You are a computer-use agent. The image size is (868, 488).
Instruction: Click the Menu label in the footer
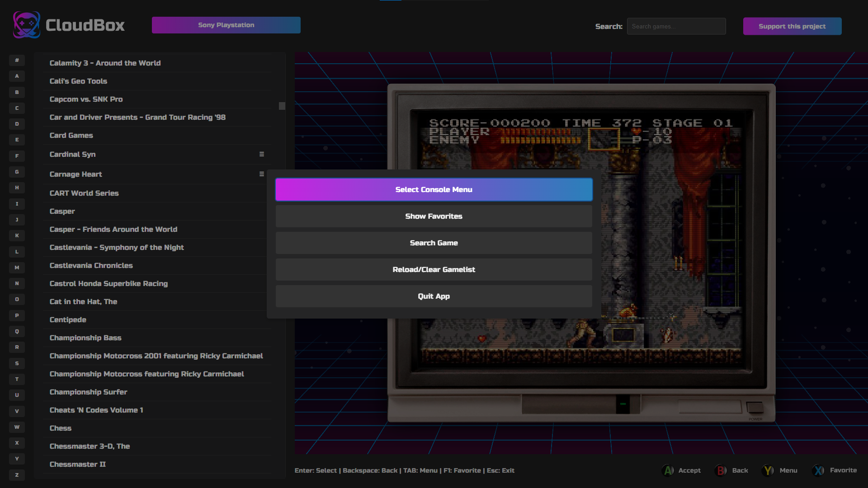788,470
